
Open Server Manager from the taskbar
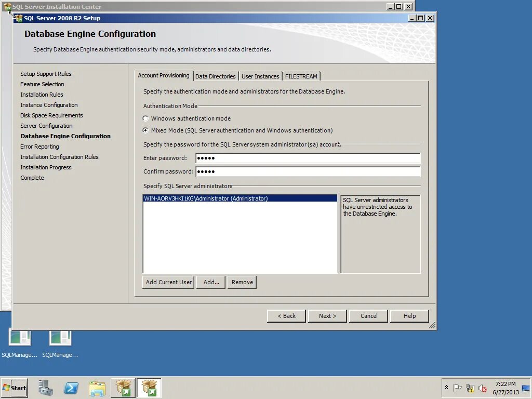pyautogui.click(x=46, y=388)
